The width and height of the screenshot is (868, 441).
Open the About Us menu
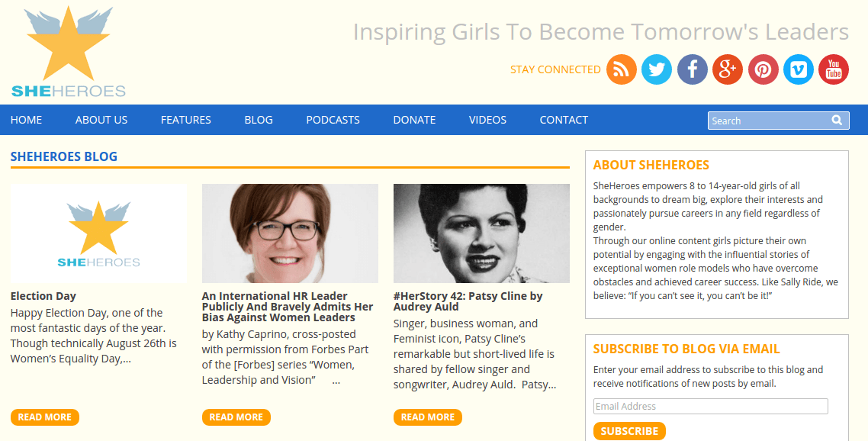[101, 120]
